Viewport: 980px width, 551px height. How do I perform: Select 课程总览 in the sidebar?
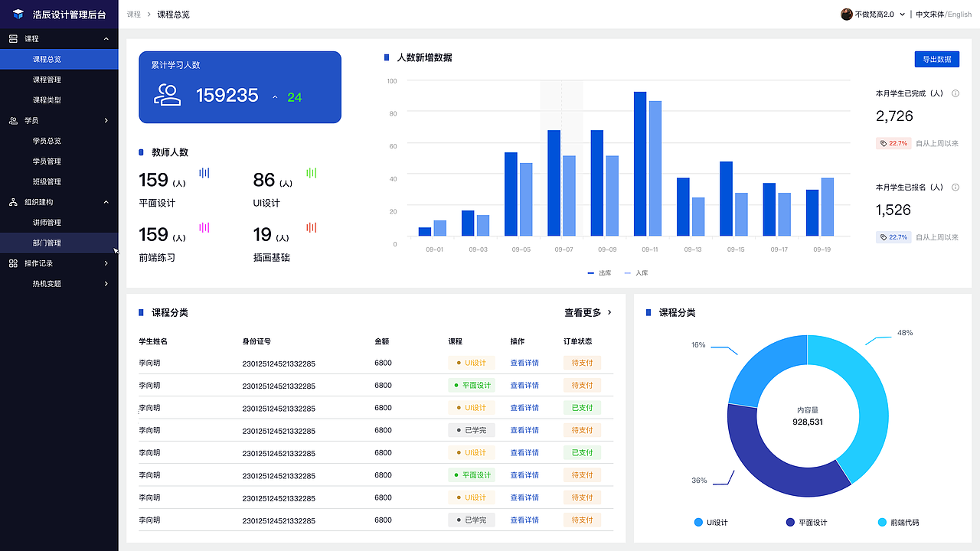[x=59, y=59]
